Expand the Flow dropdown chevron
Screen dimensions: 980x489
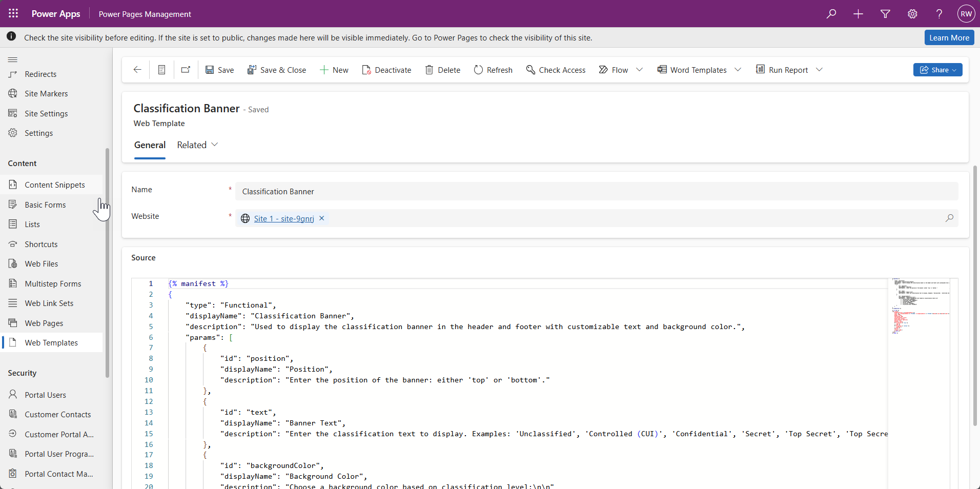[x=640, y=70]
